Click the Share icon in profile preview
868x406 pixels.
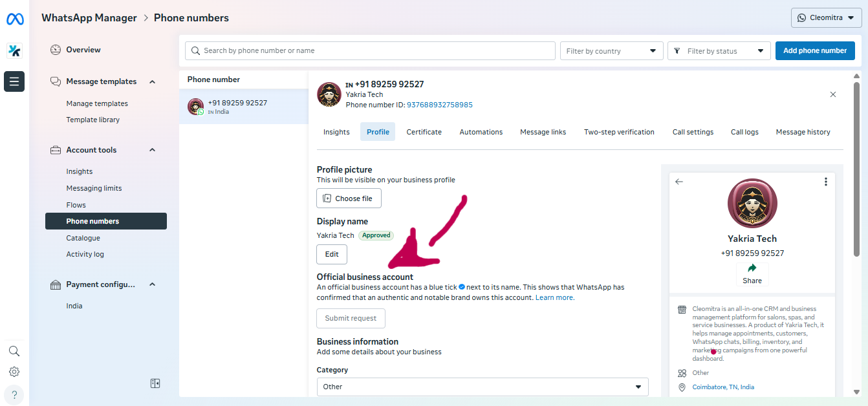tap(752, 268)
